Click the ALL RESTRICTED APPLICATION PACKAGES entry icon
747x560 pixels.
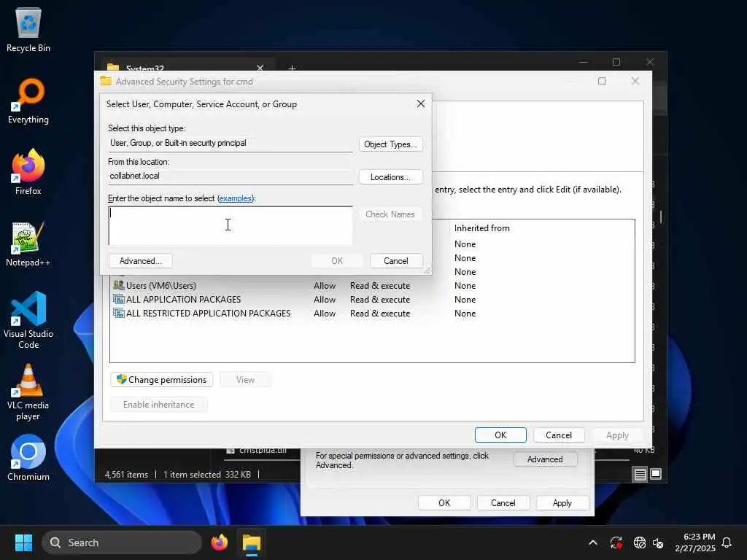118,313
